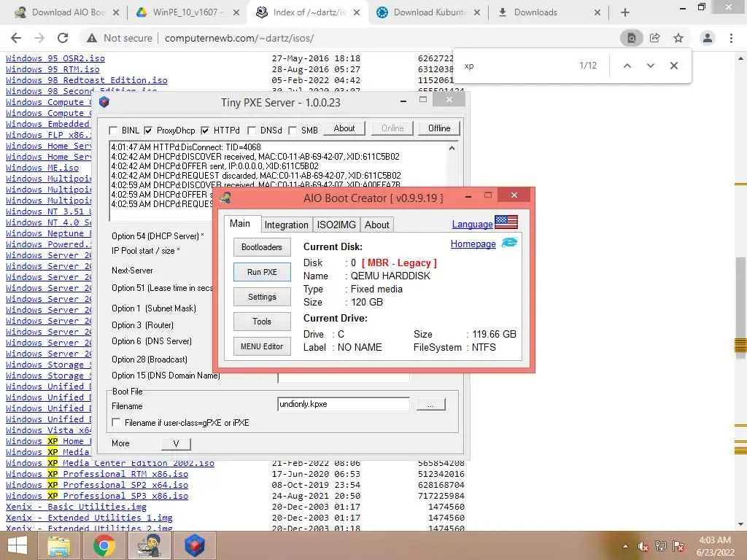Open Xenix - Basic Utilities.img link
Screen dimensions: 747x560
pyautogui.click(x=76, y=507)
